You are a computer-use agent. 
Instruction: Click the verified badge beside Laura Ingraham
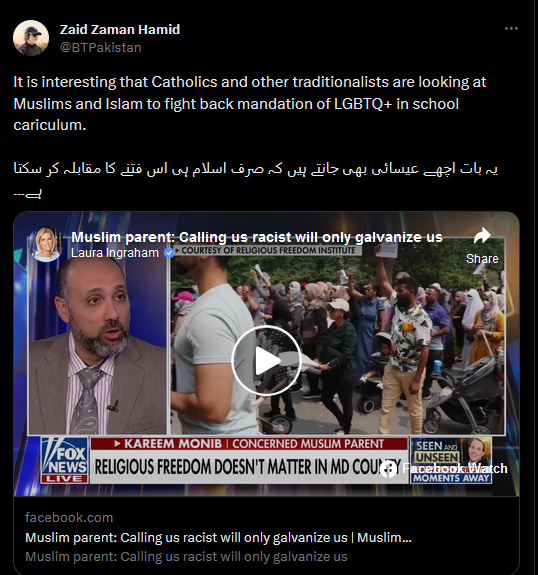pyautogui.click(x=169, y=253)
